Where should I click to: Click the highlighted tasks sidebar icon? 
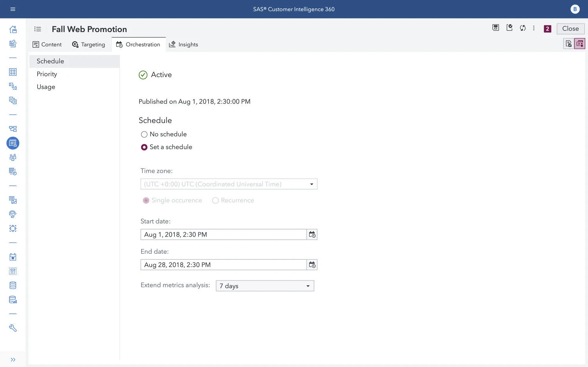point(13,143)
